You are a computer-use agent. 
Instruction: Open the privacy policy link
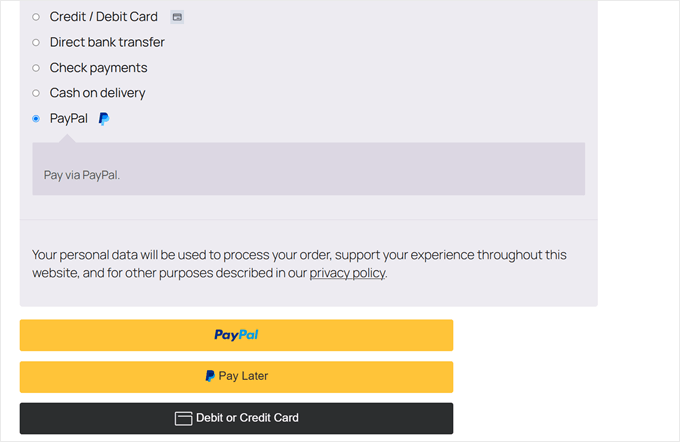pos(347,273)
